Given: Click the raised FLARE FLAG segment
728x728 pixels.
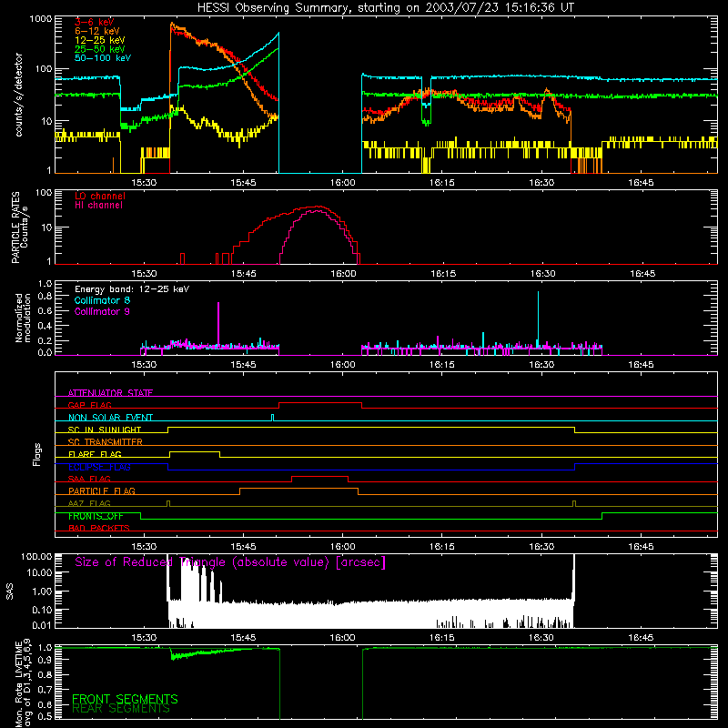Looking at the screenshot, I should coord(195,451).
